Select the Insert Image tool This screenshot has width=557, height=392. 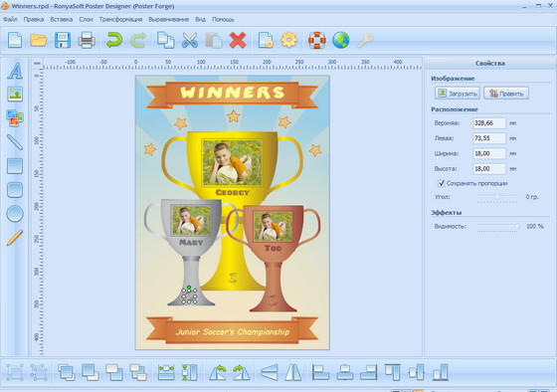pos(15,95)
